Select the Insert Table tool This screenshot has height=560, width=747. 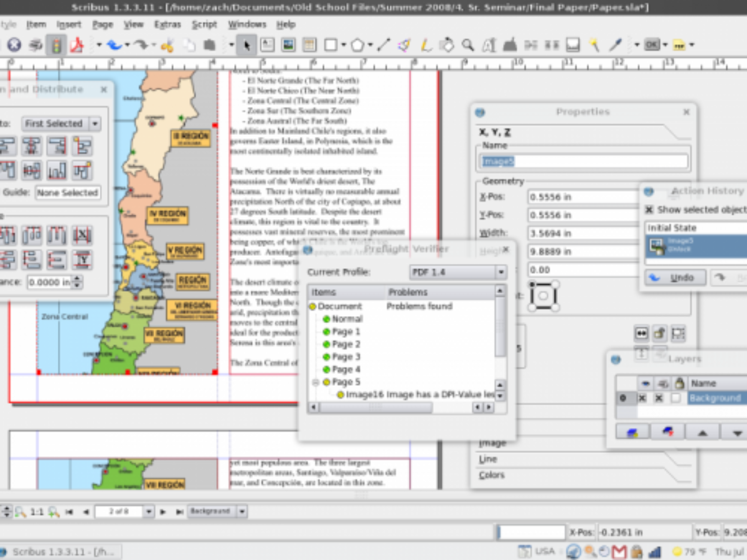309,45
